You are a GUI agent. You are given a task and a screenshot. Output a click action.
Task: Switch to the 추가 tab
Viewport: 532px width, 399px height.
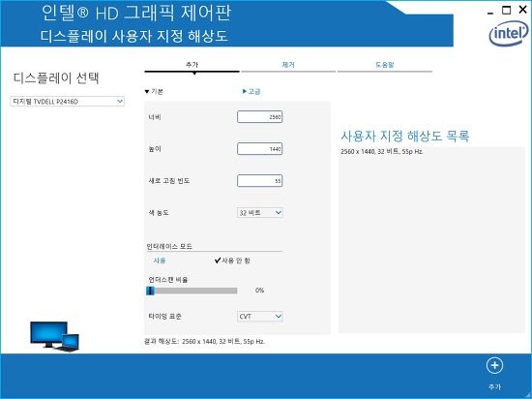(192, 66)
